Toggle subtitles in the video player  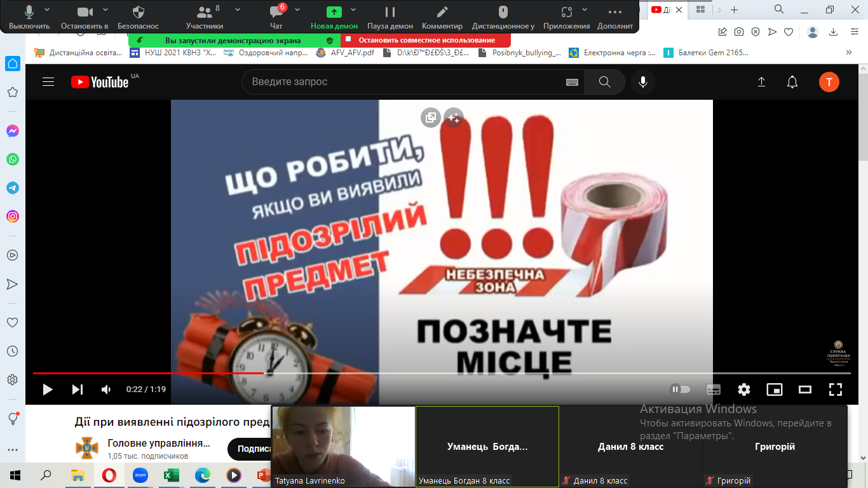click(714, 390)
